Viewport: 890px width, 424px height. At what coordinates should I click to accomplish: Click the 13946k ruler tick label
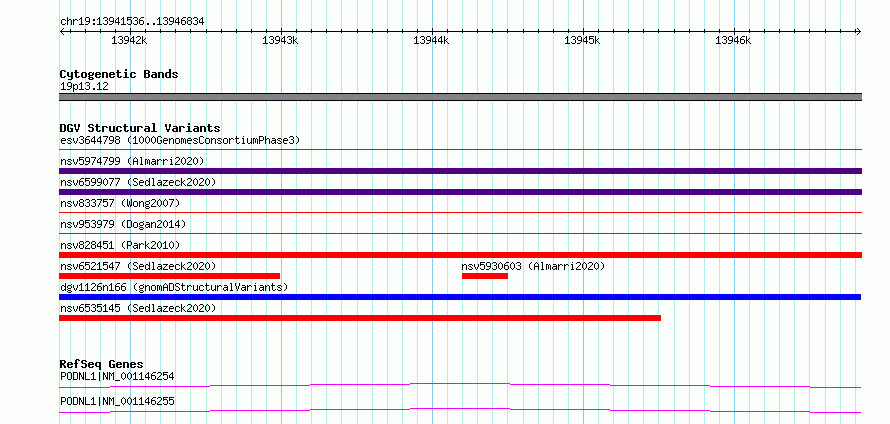[x=733, y=40]
